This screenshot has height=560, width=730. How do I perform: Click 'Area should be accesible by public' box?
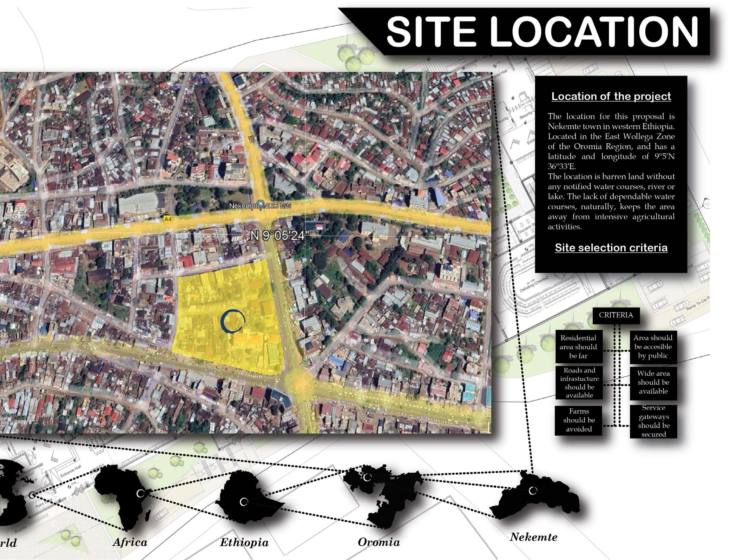point(653,347)
